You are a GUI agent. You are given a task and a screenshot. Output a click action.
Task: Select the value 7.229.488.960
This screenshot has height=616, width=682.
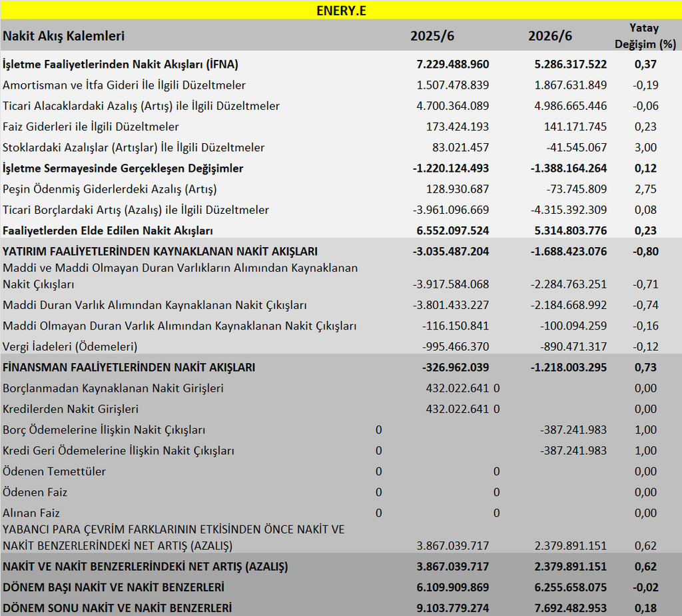click(x=452, y=65)
